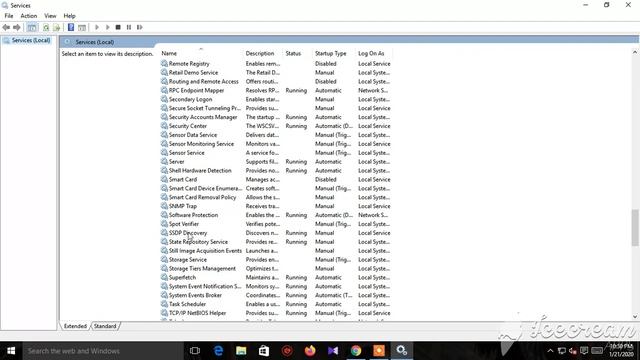The height and width of the screenshot is (360, 640).
Task: Open Microsoft Store from the taskbar
Action: (x=264, y=351)
